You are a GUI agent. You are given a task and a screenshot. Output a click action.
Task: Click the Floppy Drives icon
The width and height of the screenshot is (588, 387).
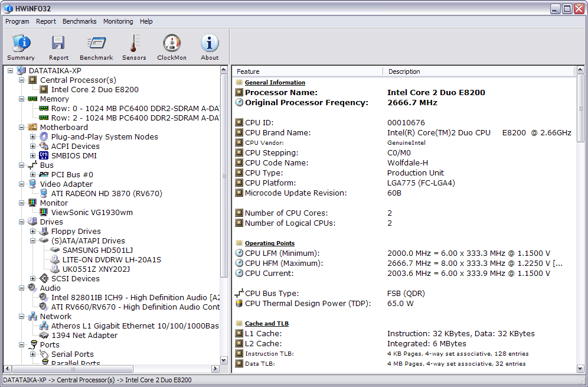(44, 231)
